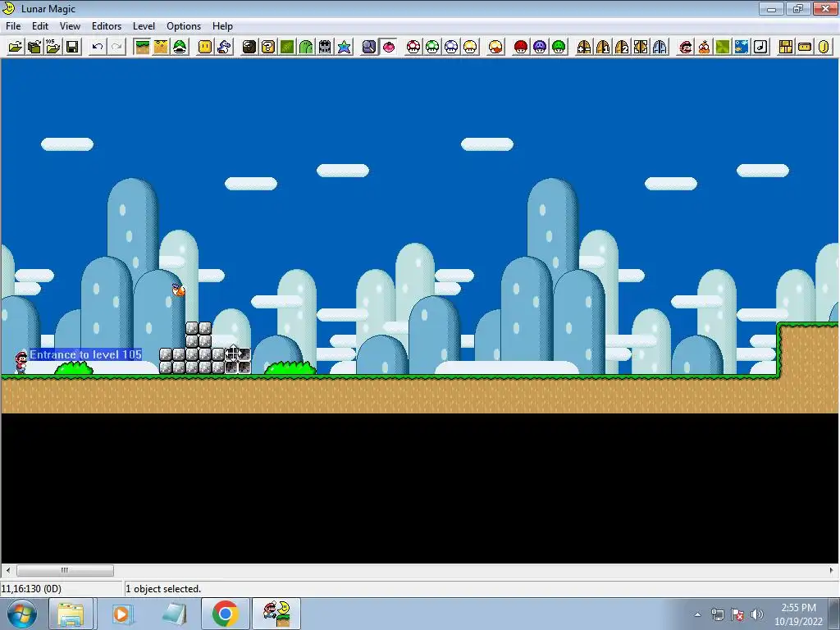This screenshot has width=840, height=630.
Task: Click the green hill background icon
Action: pyautogui.click(x=306, y=47)
